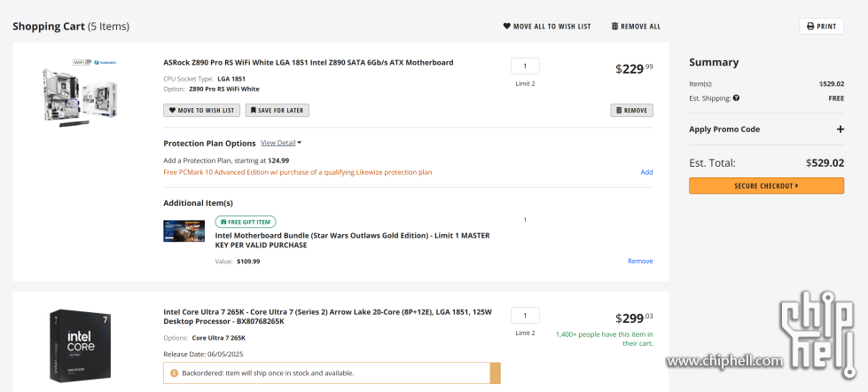Open Intel Motherboard Bundle gift title

(x=353, y=240)
